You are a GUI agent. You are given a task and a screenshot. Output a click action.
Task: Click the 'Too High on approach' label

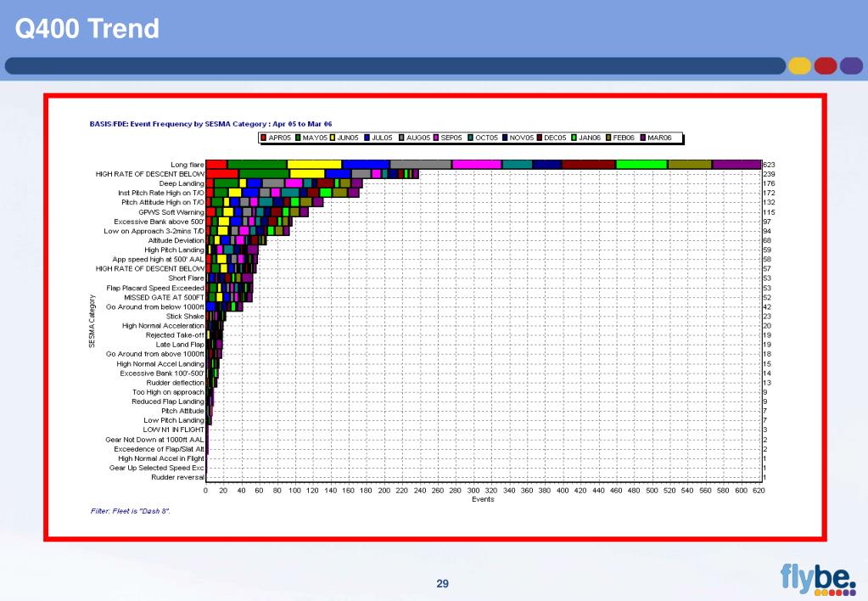[168, 392]
